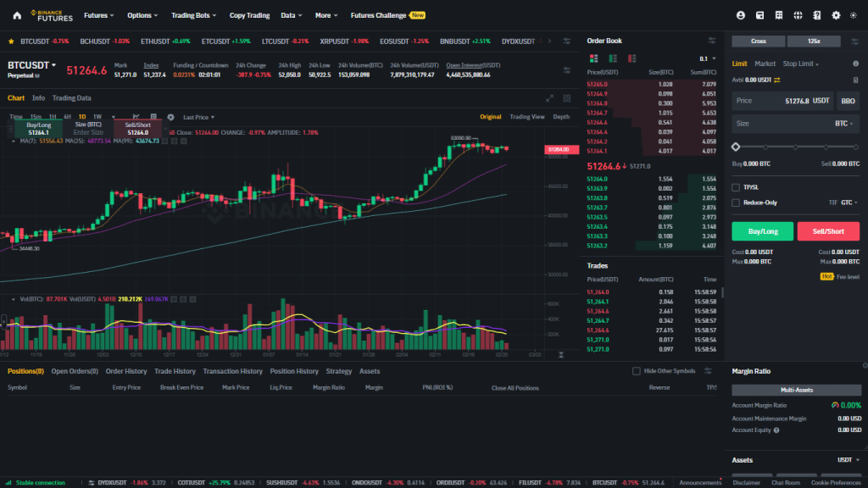Screen dimensions: 868x488
Task: Show only sell orders in order book
Action: (632, 58)
